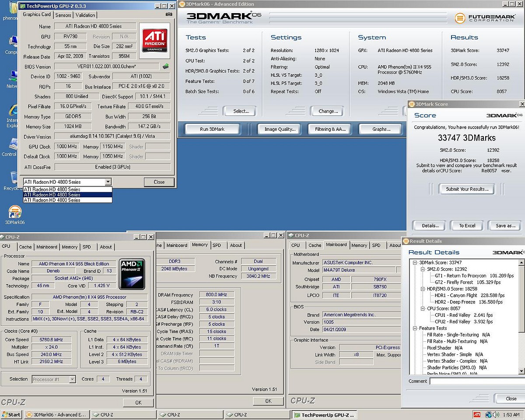Click the AMD Phenom II logo in CPU-Z
525x420 pixels.
pos(132,274)
